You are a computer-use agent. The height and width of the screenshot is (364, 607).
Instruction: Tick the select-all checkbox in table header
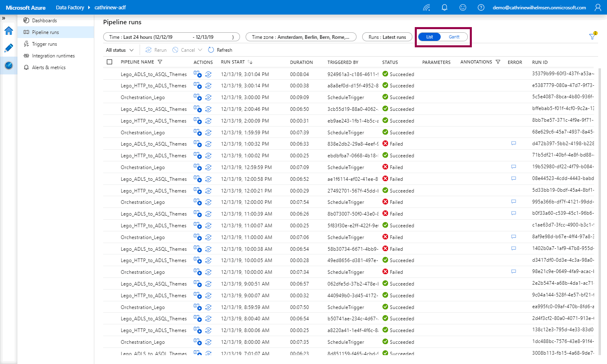click(109, 62)
